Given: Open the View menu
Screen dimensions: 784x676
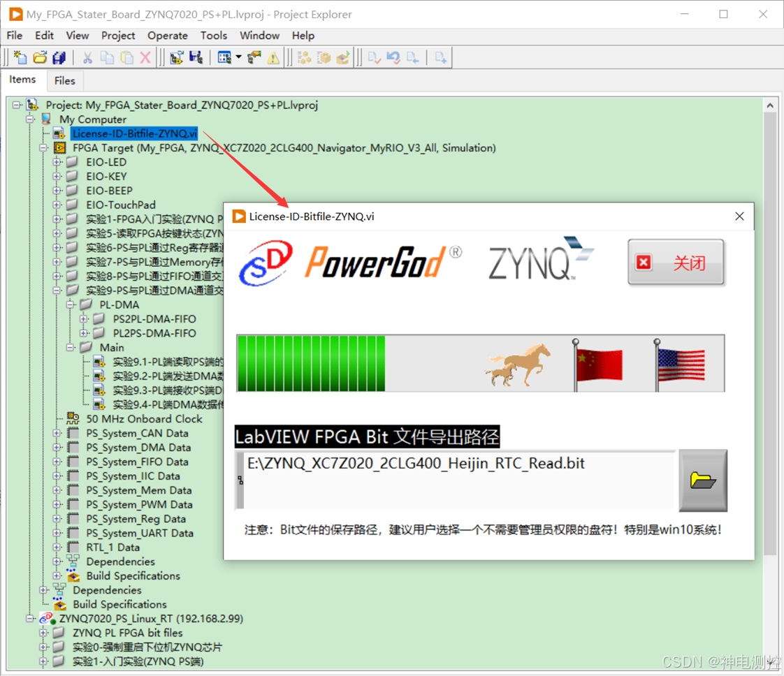Looking at the screenshot, I should (x=78, y=36).
